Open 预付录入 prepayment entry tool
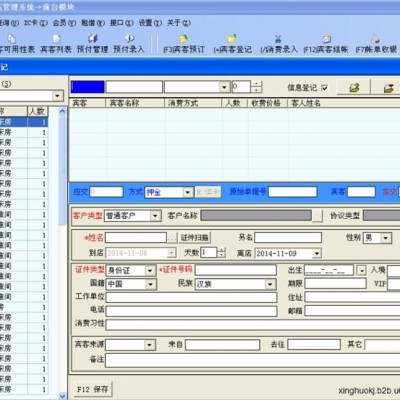The height and width of the screenshot is (400, 400). coord(129,44)
